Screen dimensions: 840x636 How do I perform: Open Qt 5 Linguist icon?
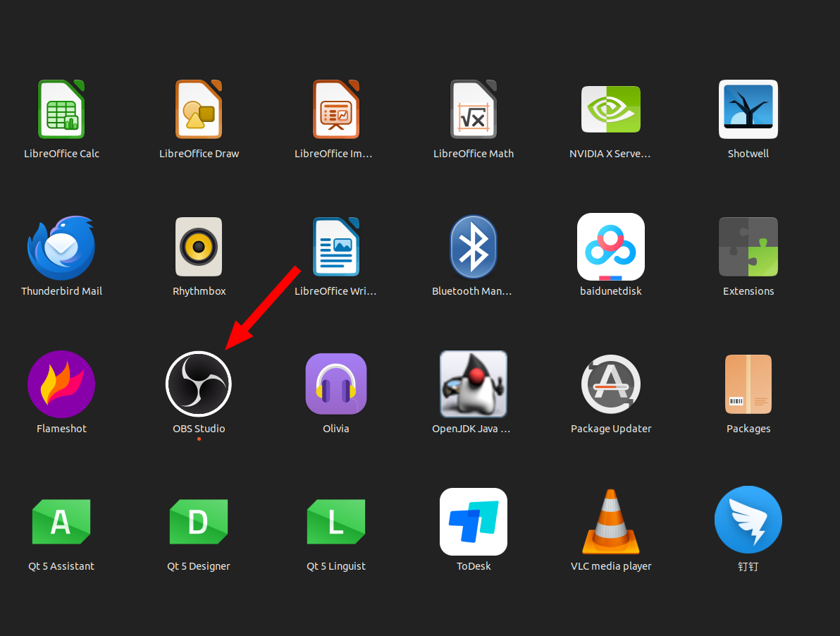click(x=336, y=521)
